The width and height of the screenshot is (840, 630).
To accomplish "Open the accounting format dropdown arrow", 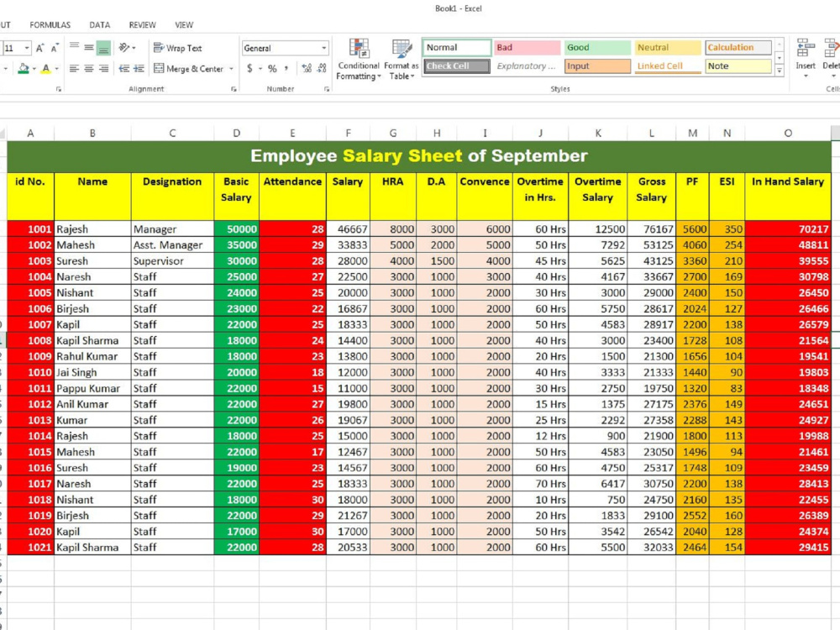I will 260,69.
